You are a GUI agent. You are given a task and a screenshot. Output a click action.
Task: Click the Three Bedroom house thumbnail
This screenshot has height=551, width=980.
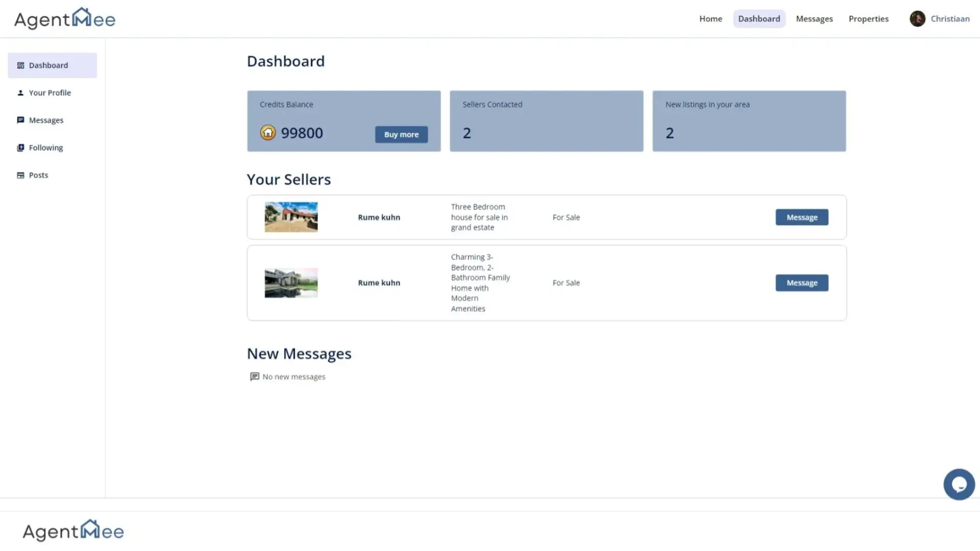pyautogui.click(x=291, y=217)
